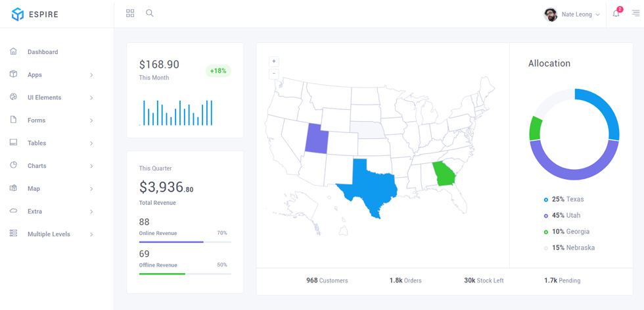Click the search magnifier icon
Image resolution: width=644 pixels, height=310 pixels.
pyautogui.click(x=150, y=13)
